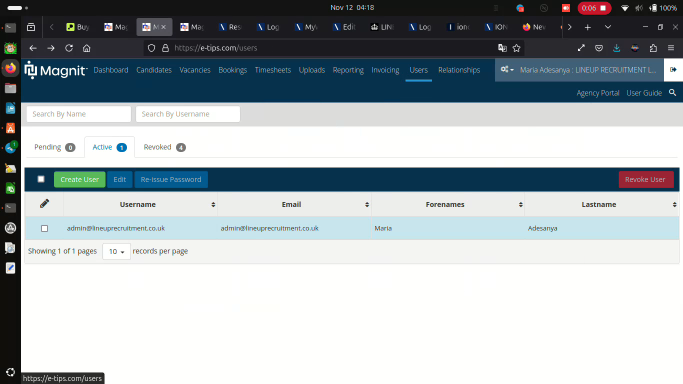Click the Firefox icon in the dock
Viewport: 683px width, 384px height.
tap(10, 68)
